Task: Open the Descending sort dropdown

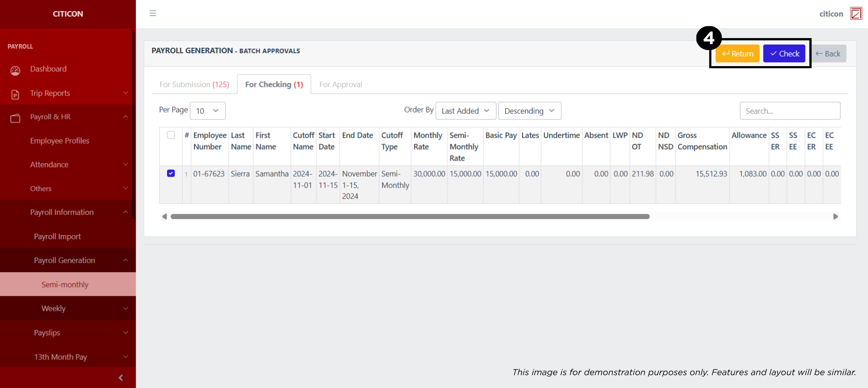Action: point(529,111)
